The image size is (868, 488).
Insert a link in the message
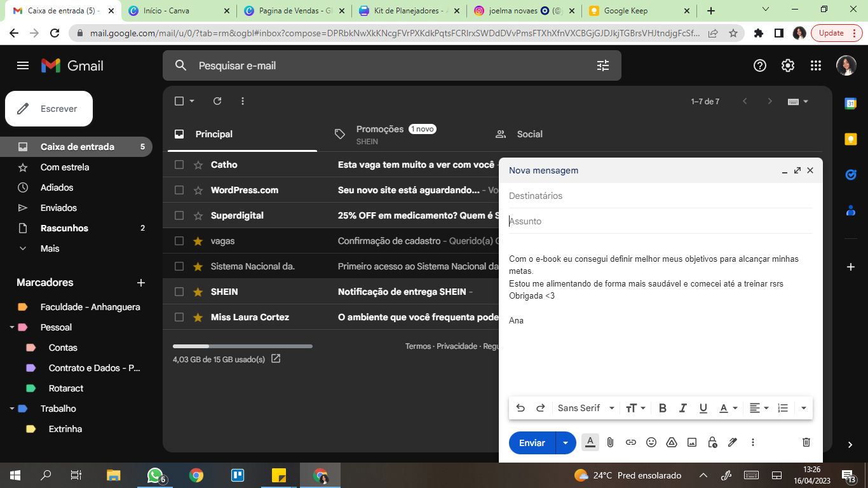[630, 442]
